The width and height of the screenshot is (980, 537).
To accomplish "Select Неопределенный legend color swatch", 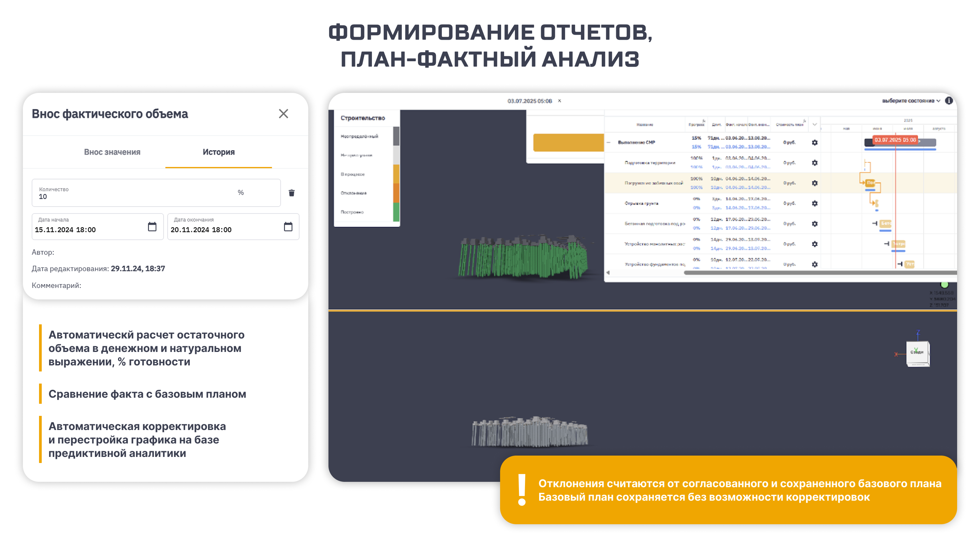I will 396,136.
